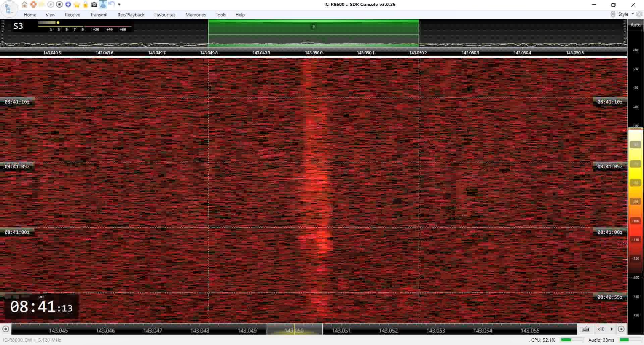
Task: Toggle the highlighted blue figure icon
Action: [x=103, y=4]
